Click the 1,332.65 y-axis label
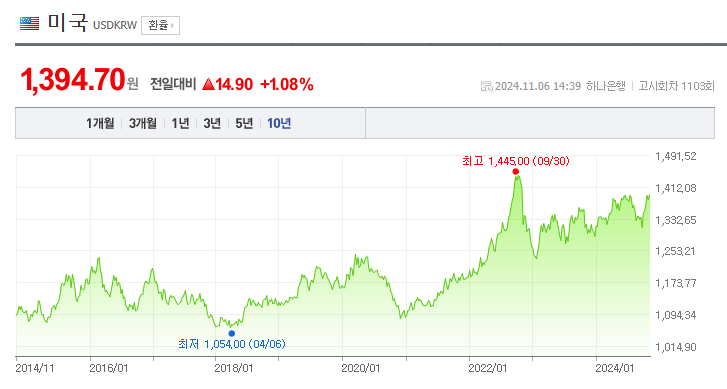Screen dimensions: 727x389 (x=676, y=220)
